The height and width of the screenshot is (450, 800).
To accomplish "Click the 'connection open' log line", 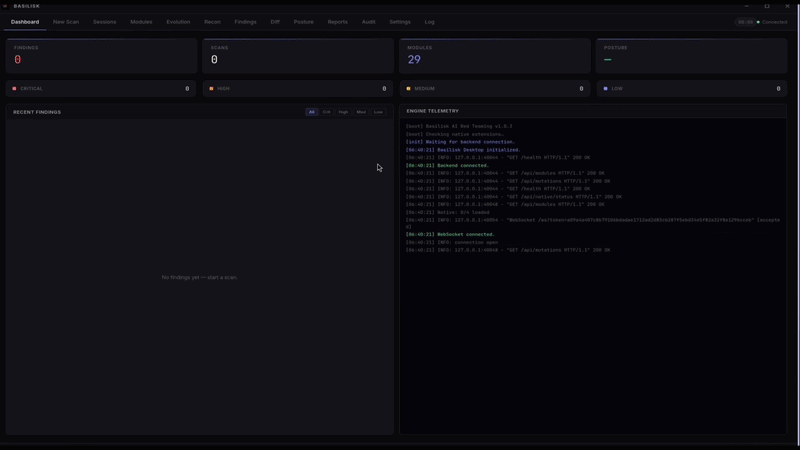I will pyautogui.click(x=452, y=242).
